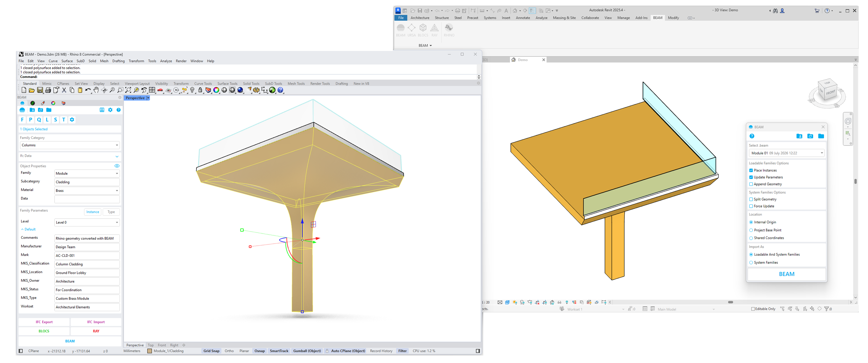Click the F button in BEAM panel
Image resolution: width=868 pixels, height=363 pixels.
[22, 120]
